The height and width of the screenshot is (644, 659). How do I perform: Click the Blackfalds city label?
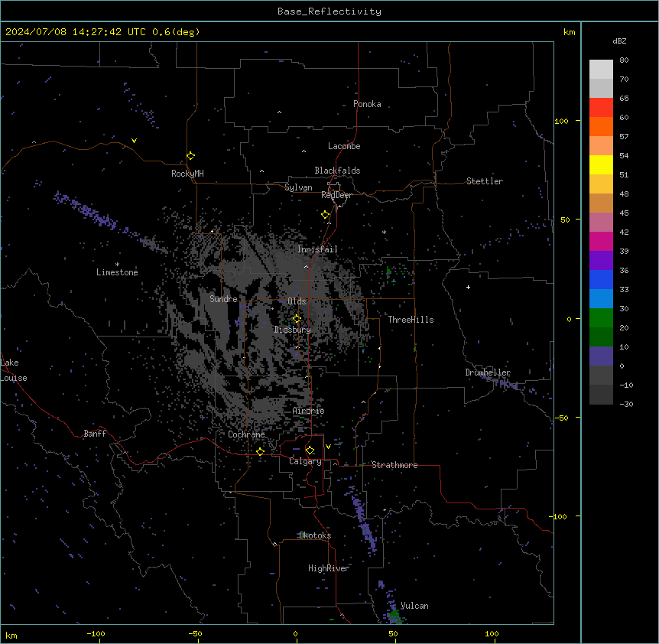[x=337, y=171]
